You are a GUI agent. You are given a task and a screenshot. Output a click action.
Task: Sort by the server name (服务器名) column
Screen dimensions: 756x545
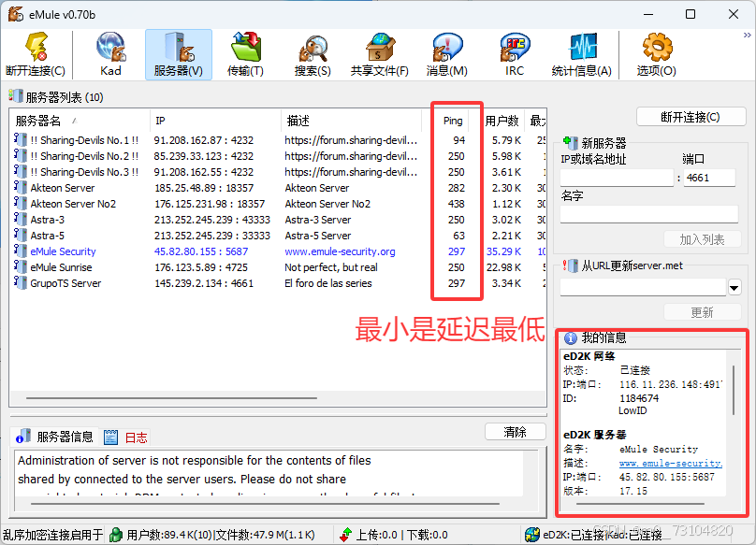(80, 121)
